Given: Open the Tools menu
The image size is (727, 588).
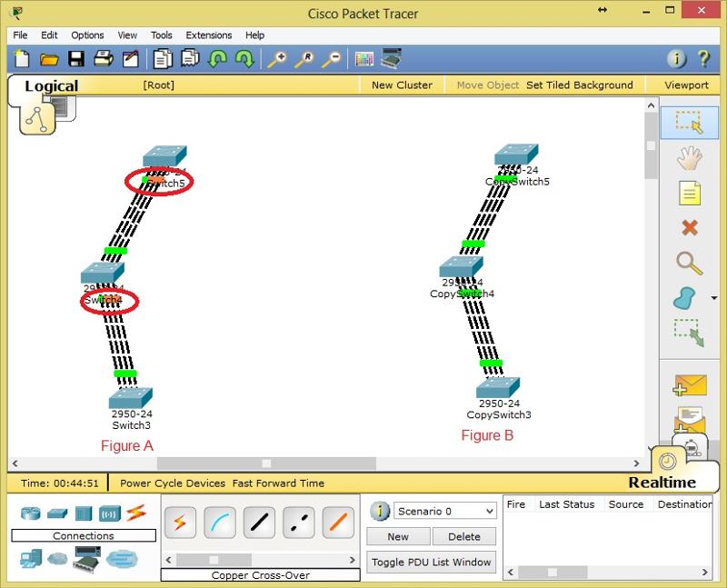Looking at the screenshot, I should (162, 35).
